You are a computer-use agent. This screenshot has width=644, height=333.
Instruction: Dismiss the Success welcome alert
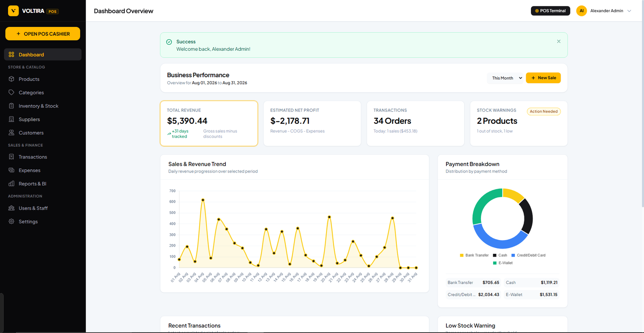(x=559, y=41)
